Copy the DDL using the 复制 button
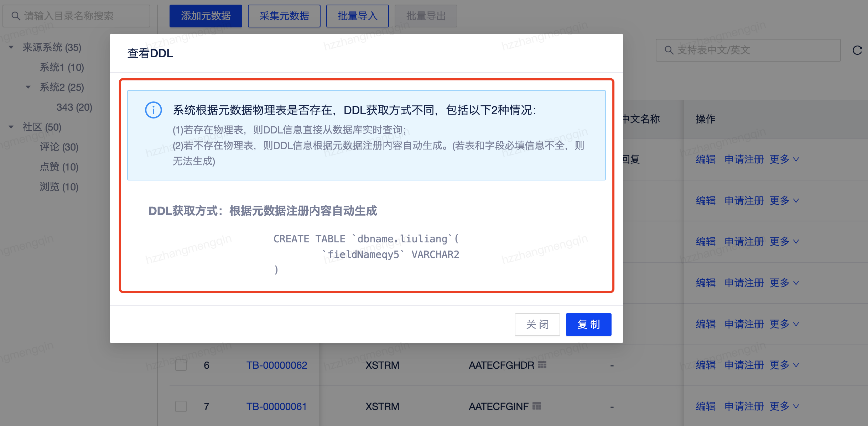The image size is (868, 426). pyautogui.click(x=588, y=324)
